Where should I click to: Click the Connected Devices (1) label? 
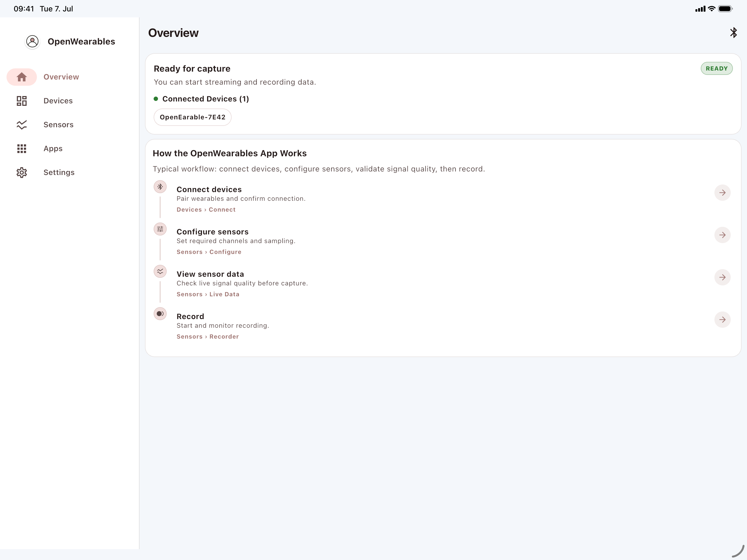pos(206,99)
